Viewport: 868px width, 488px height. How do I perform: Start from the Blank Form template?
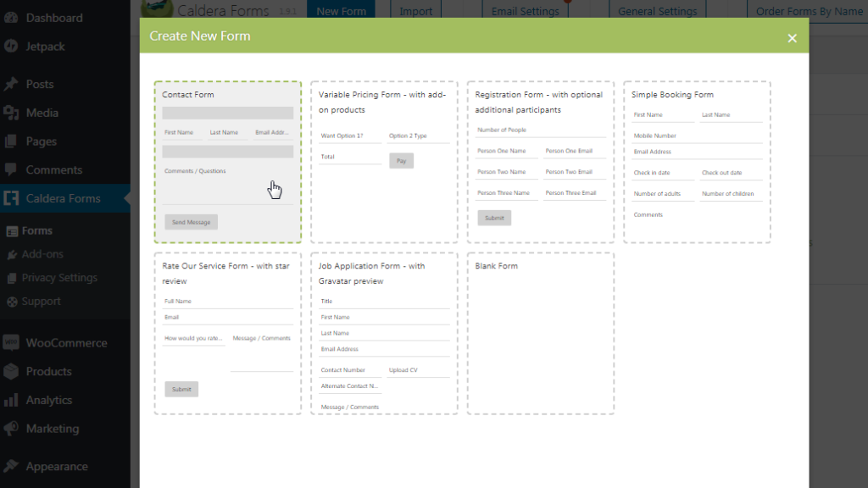click(540, 333)
